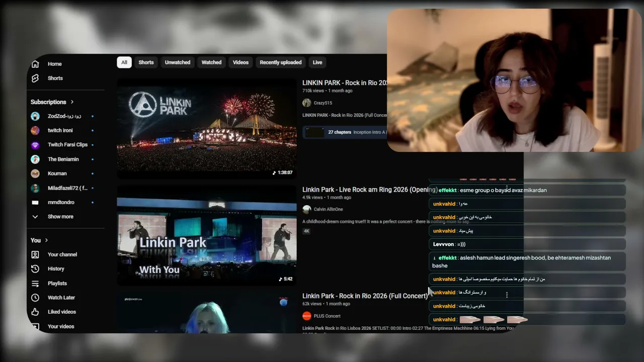Select the Watched filter chip
644x362 pixels.
[x=211, y=62]
